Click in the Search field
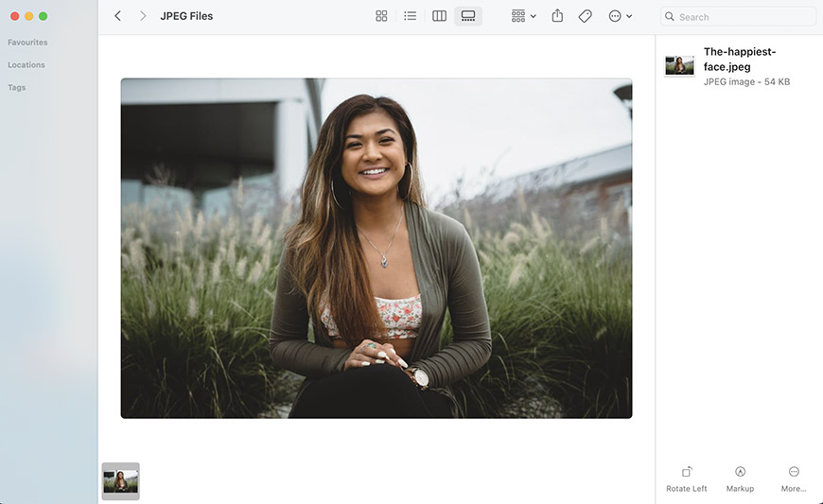823x504 pixels. coord(743,17)
